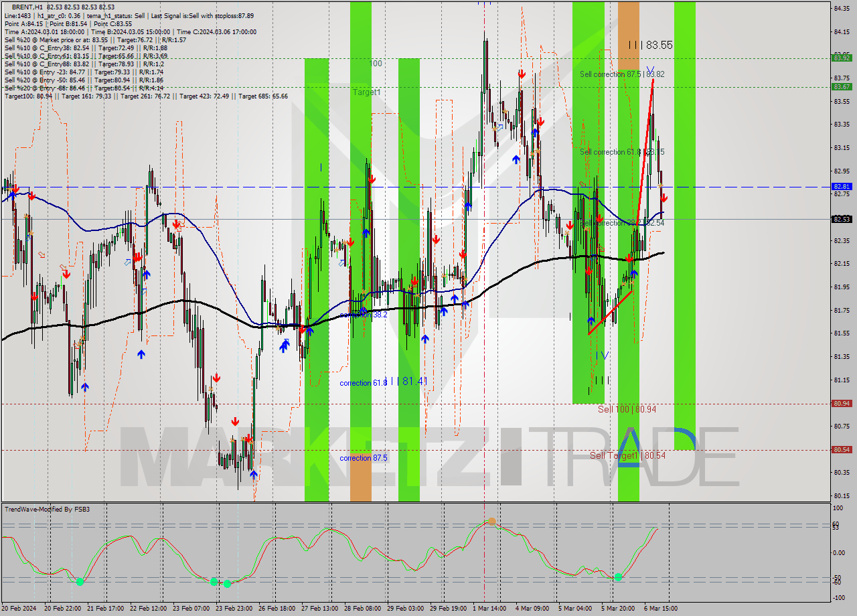
Task: Select the 'Sell %20 @ Entry -50: 85.46' line
Action: (x=84, y=80)
